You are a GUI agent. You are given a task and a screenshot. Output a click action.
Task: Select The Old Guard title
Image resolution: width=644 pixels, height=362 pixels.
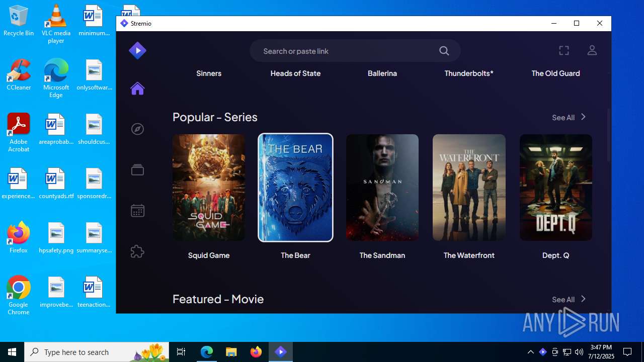[556, 73]
